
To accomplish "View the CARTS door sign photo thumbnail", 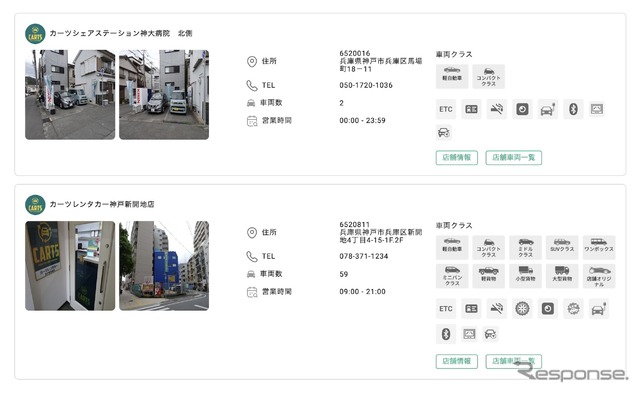I will tap(70, 266).
